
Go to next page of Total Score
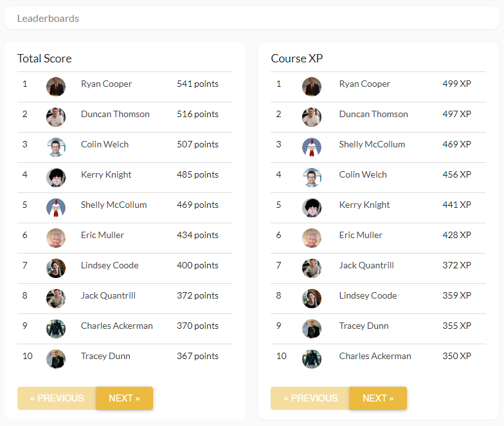click(124, 398)
